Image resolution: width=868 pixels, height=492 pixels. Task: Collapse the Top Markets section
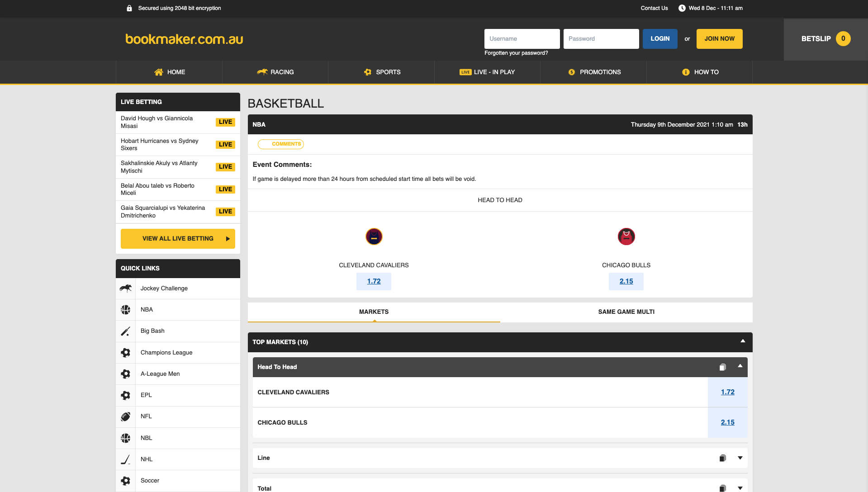(743, 341)
